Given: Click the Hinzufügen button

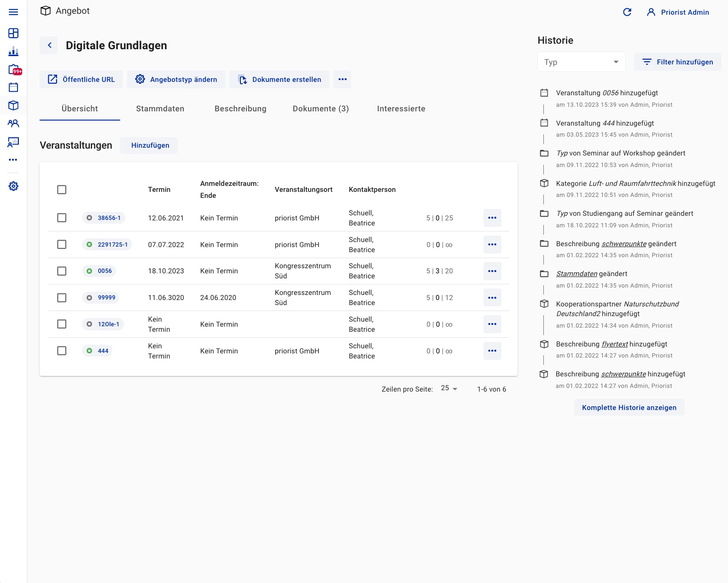Looking at the screenshot, I should pyautogui.click(x=150, y=145).
